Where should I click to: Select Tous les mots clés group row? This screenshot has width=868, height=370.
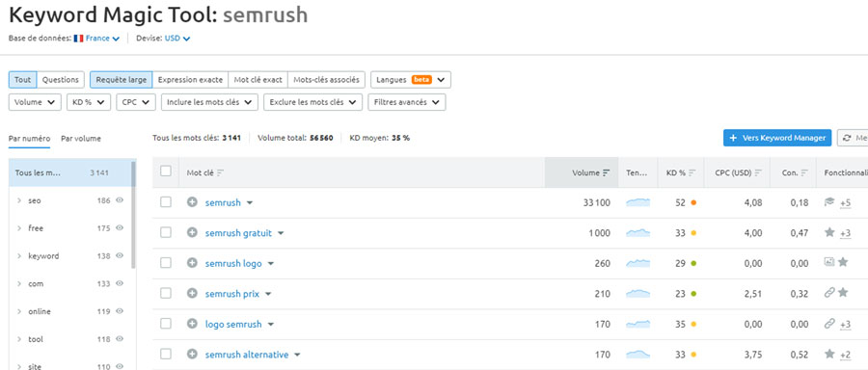coord(70,172)
